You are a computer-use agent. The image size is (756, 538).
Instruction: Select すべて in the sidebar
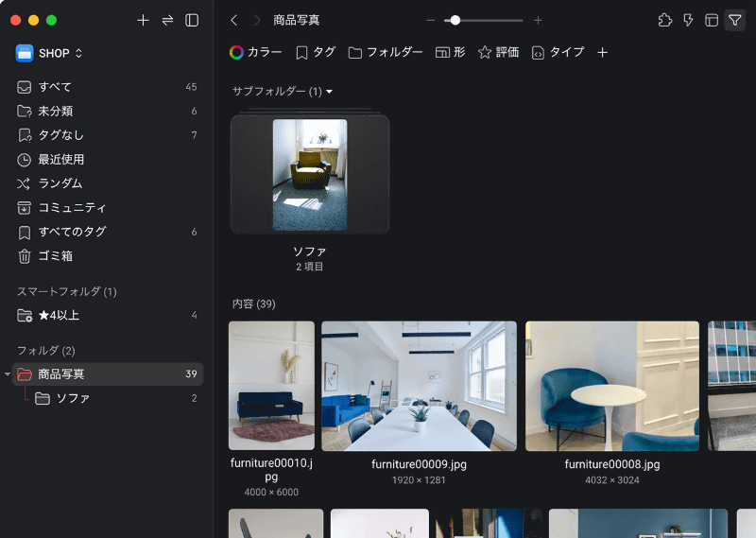click(x=107, y=87)
